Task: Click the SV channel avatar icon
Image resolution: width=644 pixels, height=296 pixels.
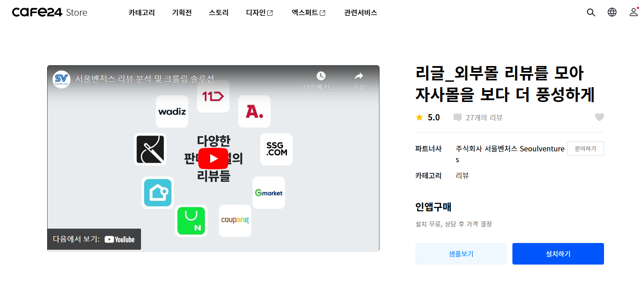Action: coord(62,80)
